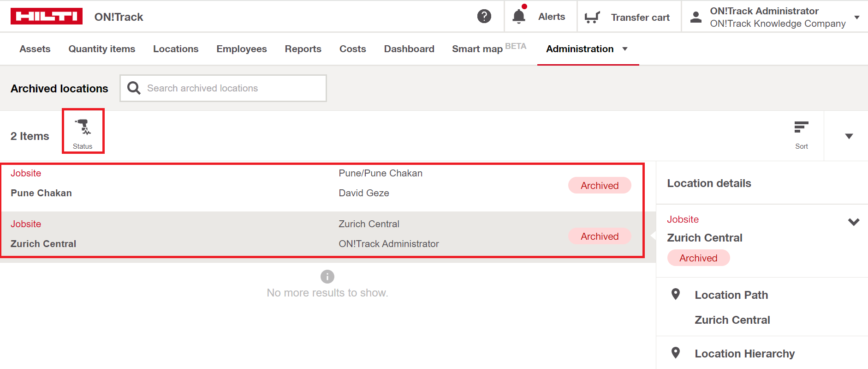Screen dimensions: 868x369
Task: Click the Location Path heading
Action: [x=731, y=295]
